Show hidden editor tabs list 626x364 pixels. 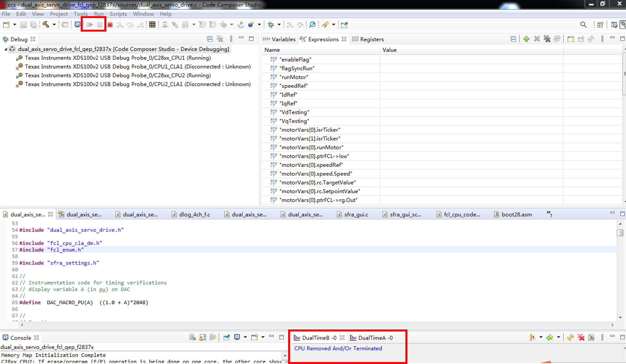point(549,214)
